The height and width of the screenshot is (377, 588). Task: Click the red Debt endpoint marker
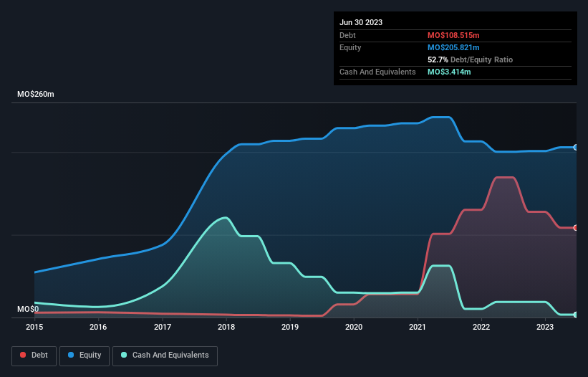click(576, 228)
